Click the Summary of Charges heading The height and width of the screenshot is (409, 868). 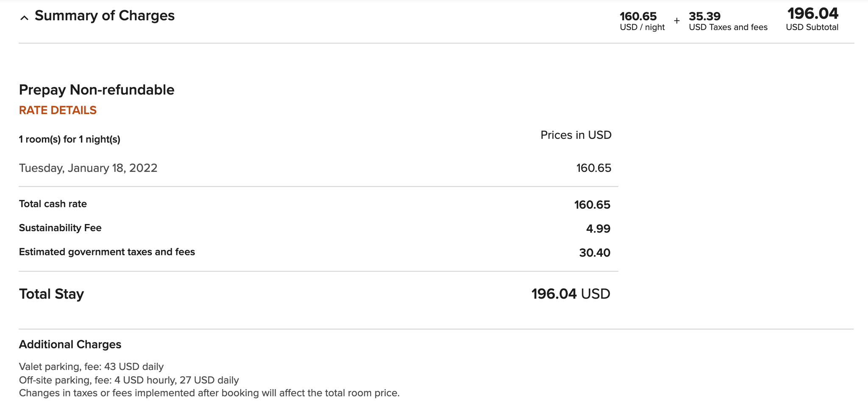[x=104, y=16]
